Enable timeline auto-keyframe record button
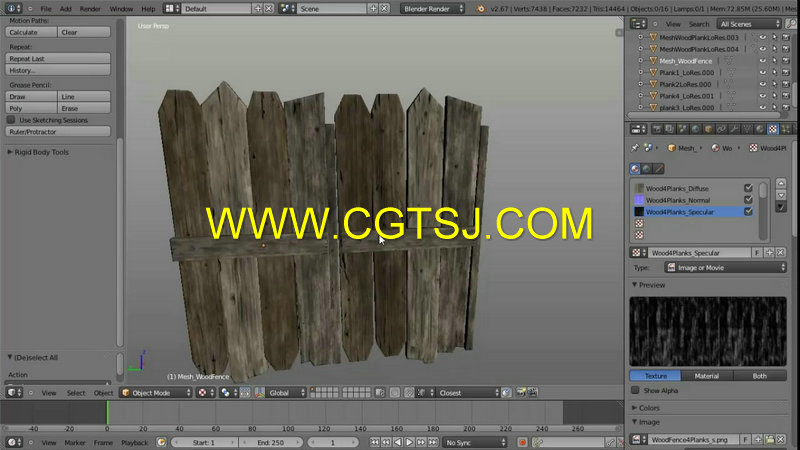This screenshot has height=450, width=800. coord(522,442)
